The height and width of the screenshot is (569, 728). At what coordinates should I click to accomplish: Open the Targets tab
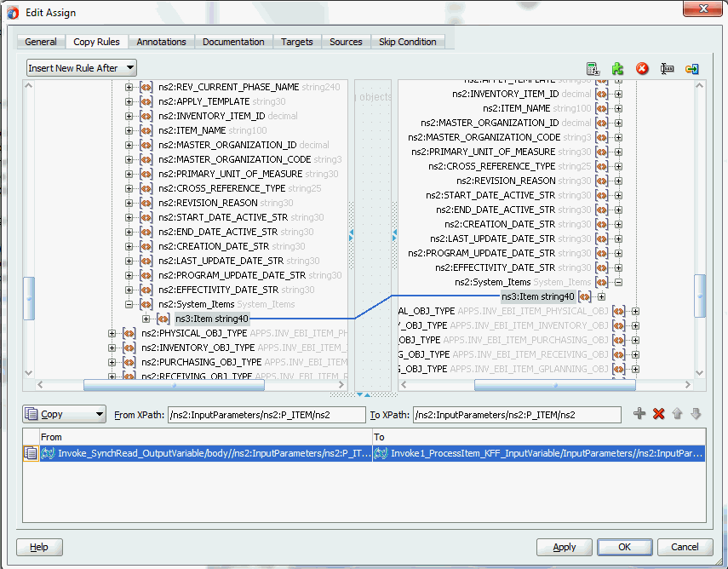point(297,42)
